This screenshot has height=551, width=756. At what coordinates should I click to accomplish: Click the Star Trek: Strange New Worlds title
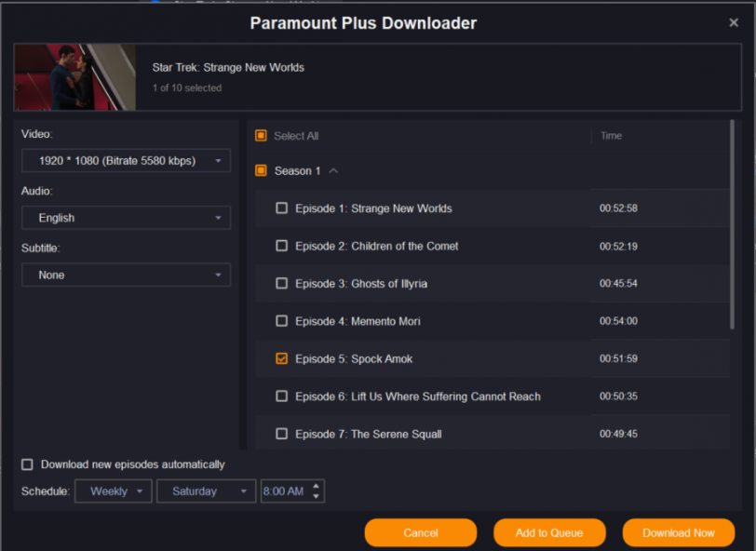(228, 68)
